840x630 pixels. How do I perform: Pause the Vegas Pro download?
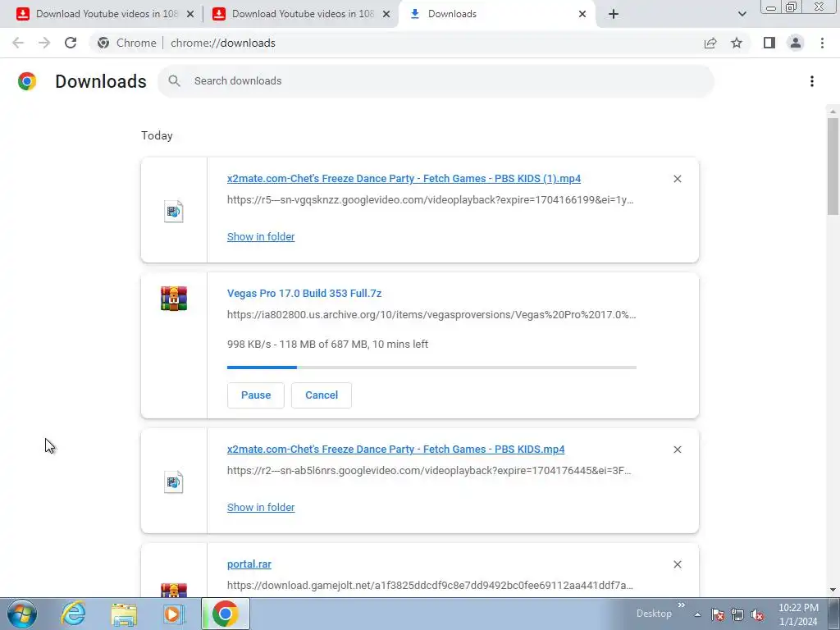pos(256,395)
